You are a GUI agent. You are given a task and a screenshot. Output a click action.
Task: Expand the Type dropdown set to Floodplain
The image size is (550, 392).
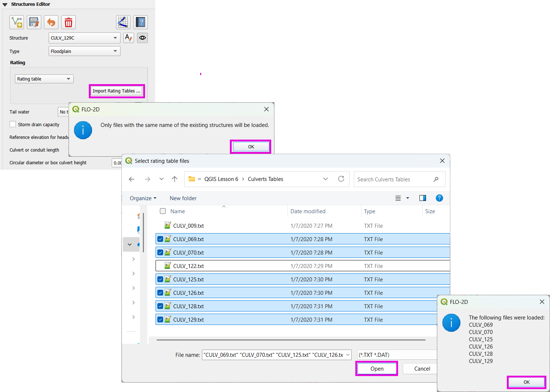tap(84, 51)
